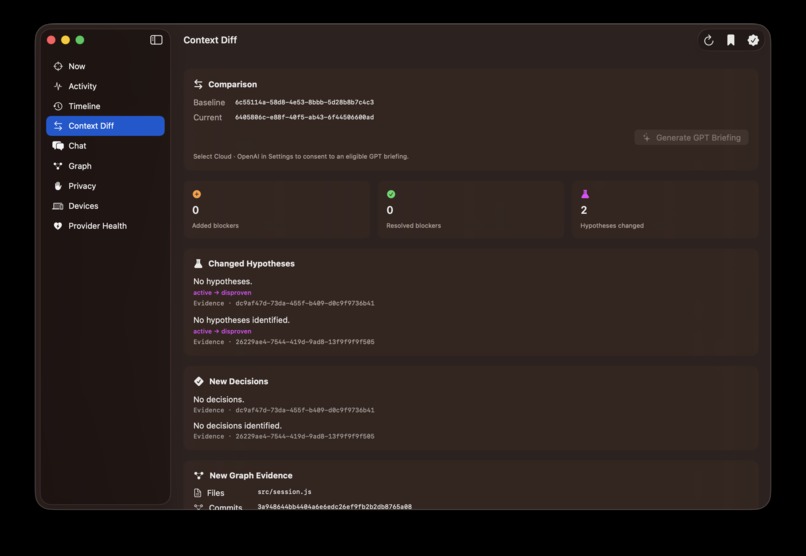Click the "No hypotheses identified." entry
This screenshot has width=806, height=556.
pos(242,320)
